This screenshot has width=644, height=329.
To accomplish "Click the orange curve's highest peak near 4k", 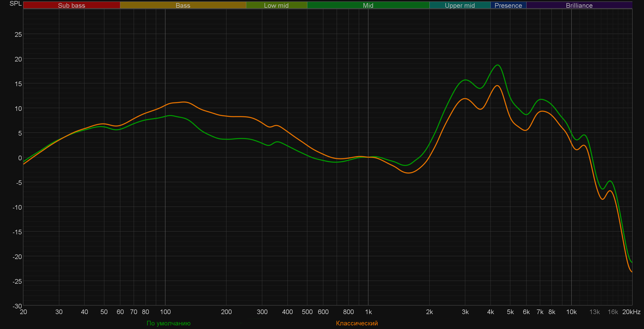I will tap(497, 86).
